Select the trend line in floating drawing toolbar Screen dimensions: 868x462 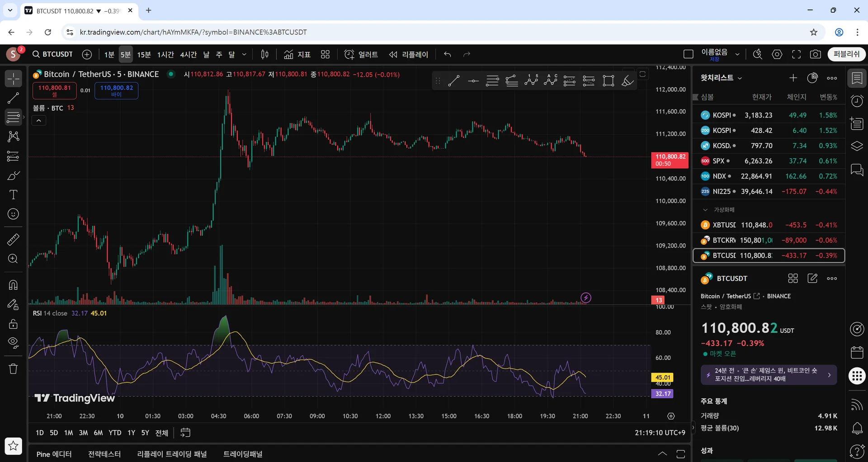coord(454,81)
